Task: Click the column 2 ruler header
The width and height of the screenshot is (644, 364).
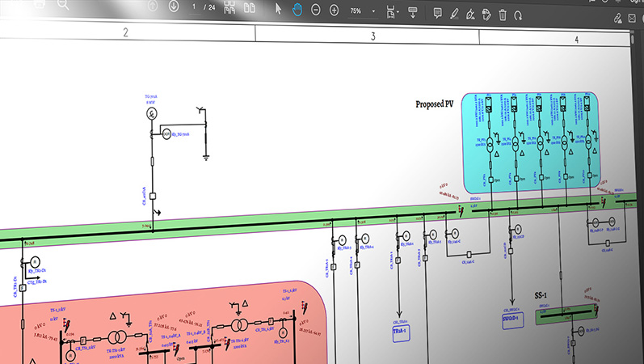Action: point(126,32)
